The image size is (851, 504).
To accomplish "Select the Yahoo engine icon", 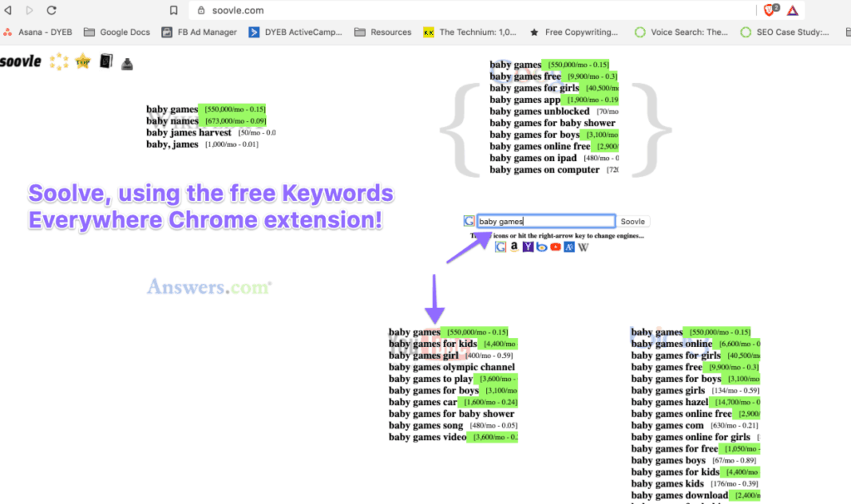I will pos(528,247).
